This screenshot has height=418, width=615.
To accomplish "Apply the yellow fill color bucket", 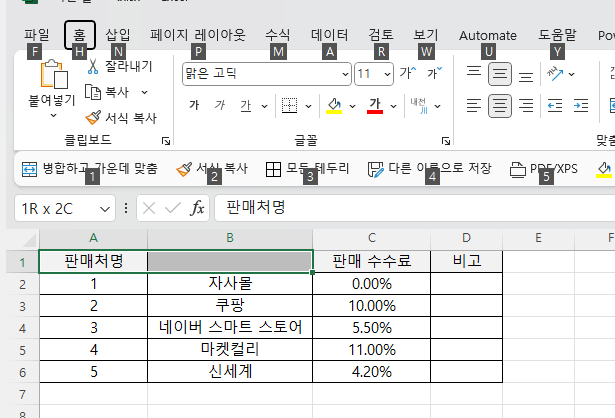I will 334,105.
